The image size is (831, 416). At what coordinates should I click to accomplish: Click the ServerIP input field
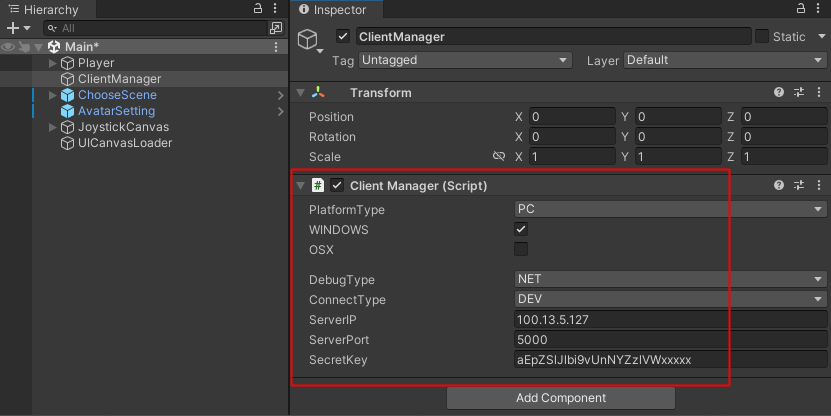pos(670,320)
